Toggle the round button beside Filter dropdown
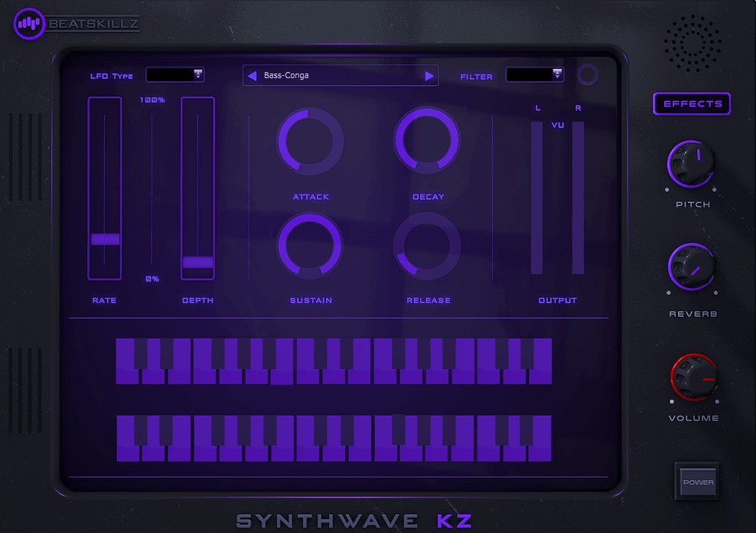 click(588, 75)
